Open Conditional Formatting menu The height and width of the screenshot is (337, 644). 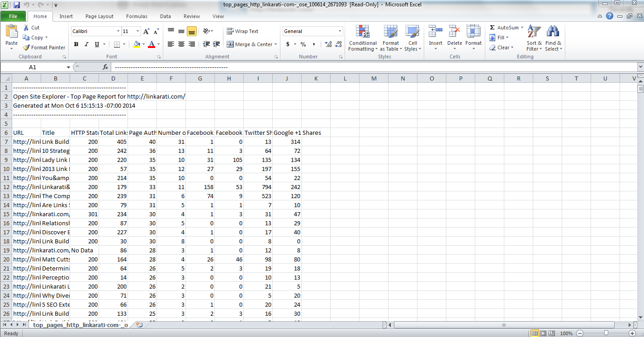tap(363, 38)
